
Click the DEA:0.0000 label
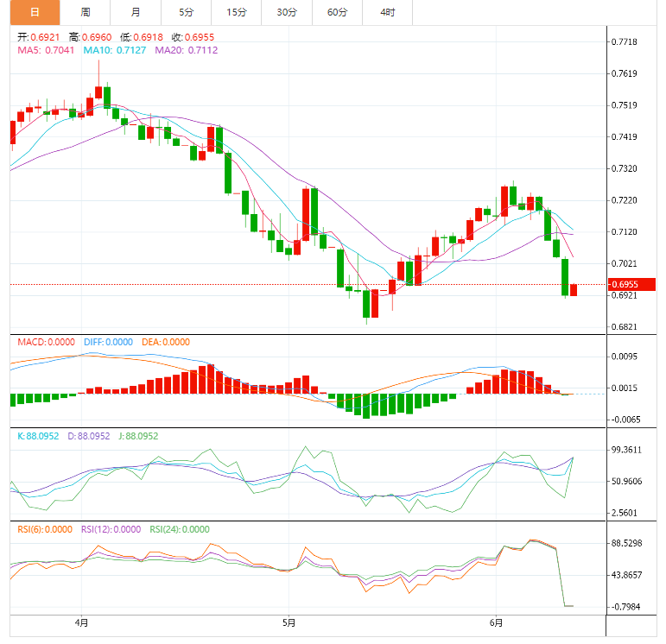pyautogui.click(x=166, y=342)
